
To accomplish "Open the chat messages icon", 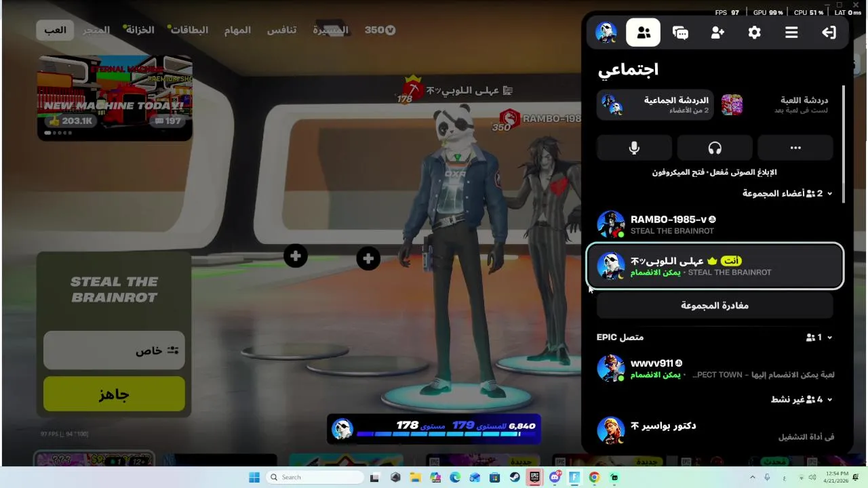I will click(x=680, y=33).
